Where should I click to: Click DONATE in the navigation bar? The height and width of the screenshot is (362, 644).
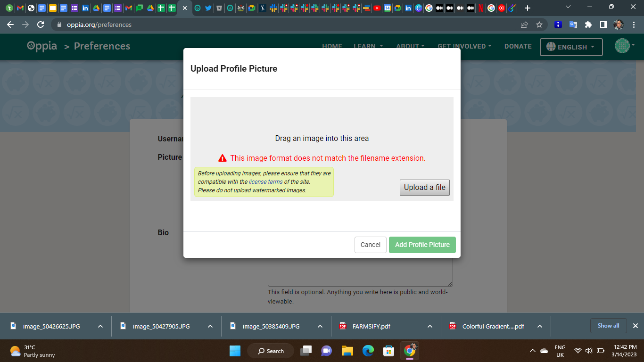point(518,46)
